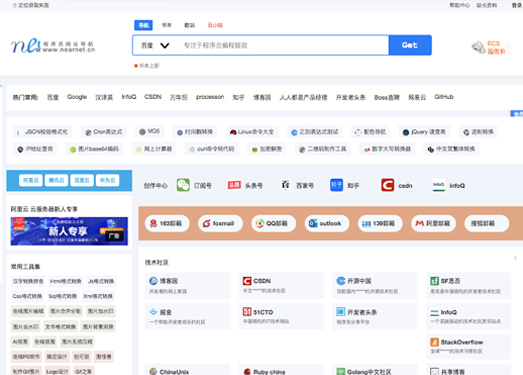Click the 登录 link at top right

517,5
